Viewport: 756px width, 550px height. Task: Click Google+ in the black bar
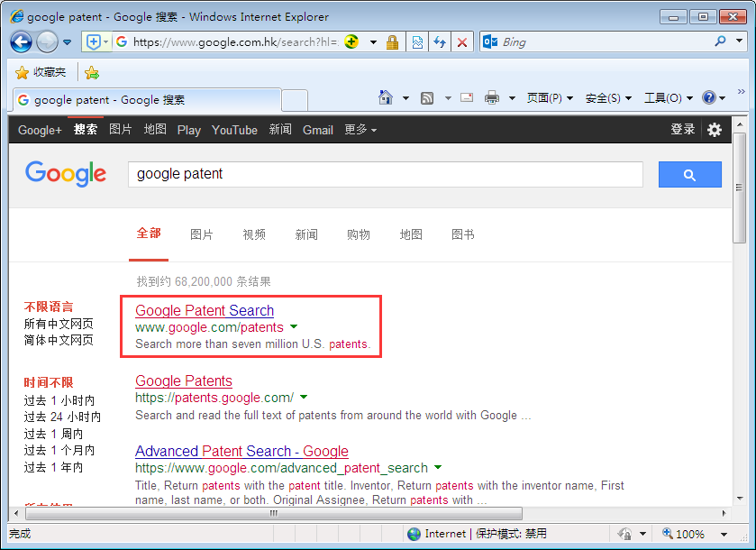coord(40,130)
